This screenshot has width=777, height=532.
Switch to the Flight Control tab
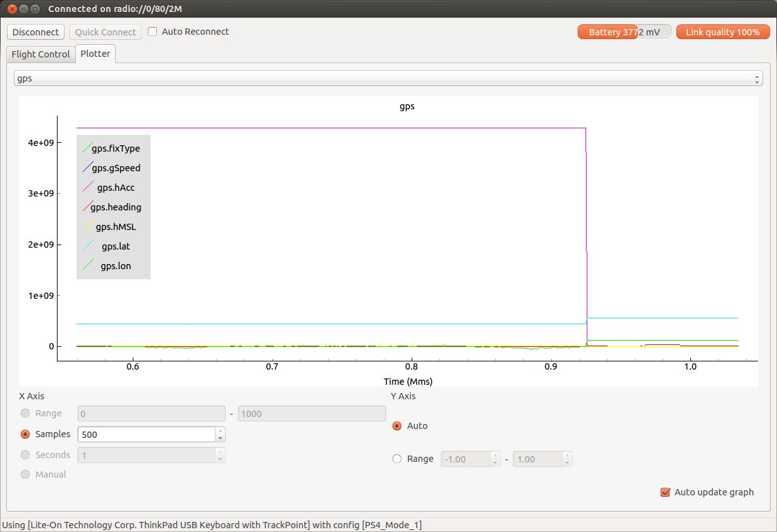(40, 54)
